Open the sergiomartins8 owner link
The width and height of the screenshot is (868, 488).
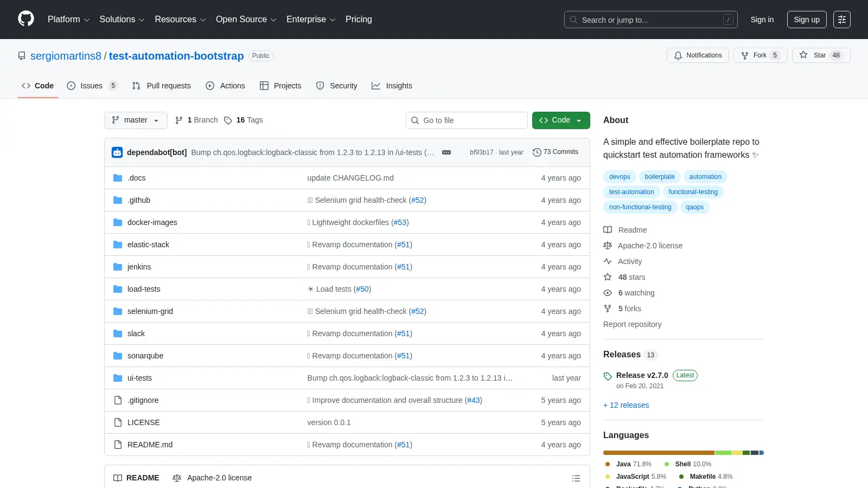66,56
